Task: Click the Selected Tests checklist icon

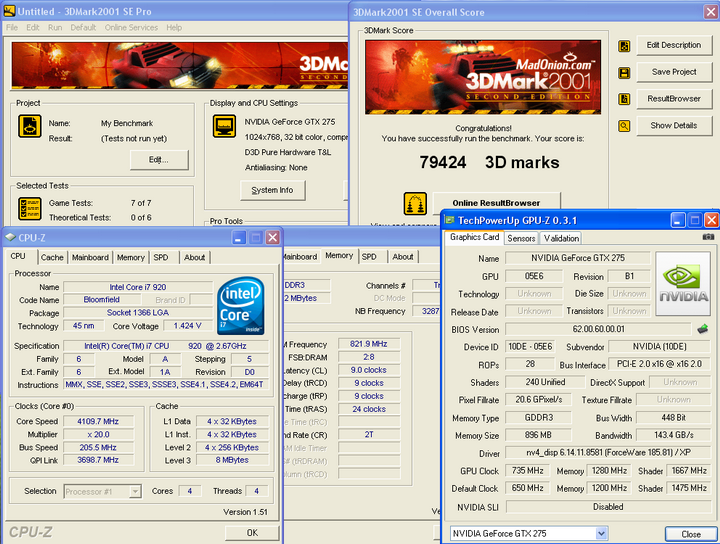Action: coord(30,209)
